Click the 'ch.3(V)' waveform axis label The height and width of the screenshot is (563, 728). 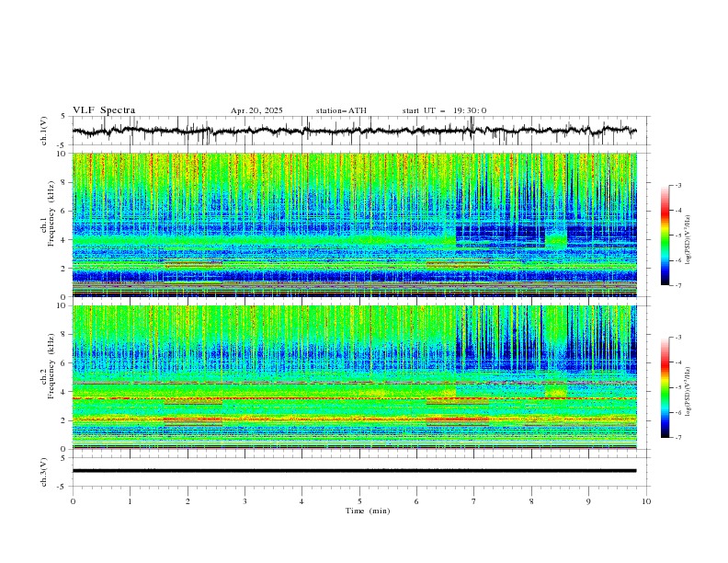coord(44,472)
